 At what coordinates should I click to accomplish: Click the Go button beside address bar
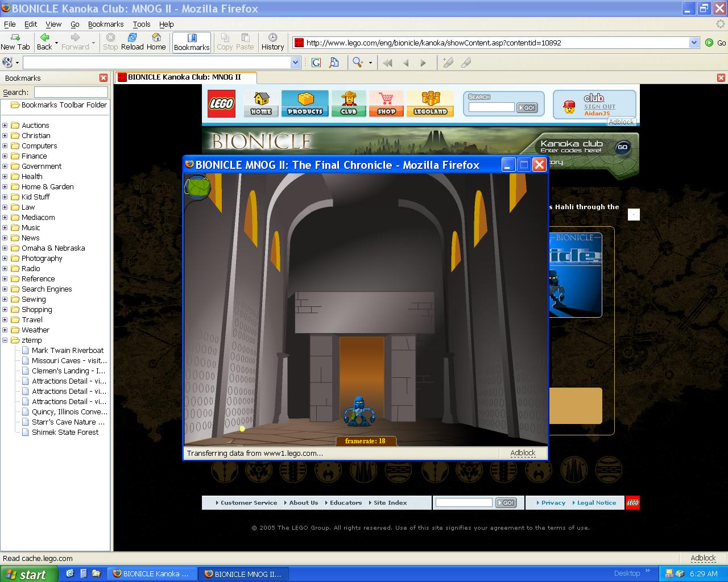tap(715, 43)
